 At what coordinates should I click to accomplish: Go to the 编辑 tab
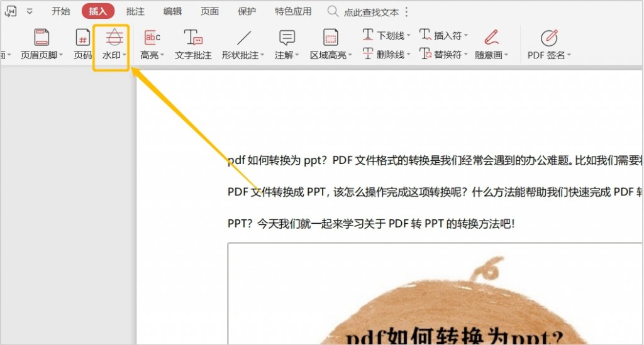coord(172,11)
